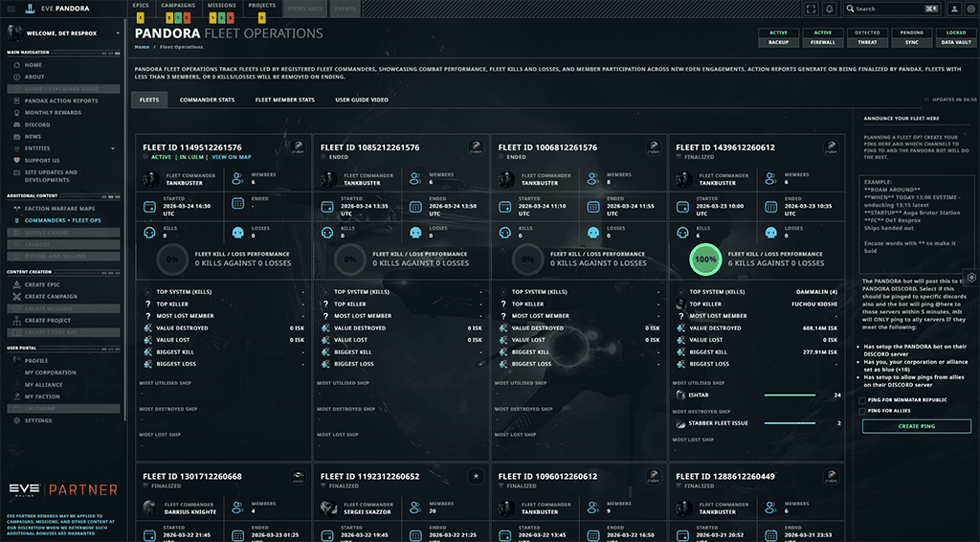Click the Locked Data Vault status button
This screenshot has height=542, width=980.
point(956,37)
